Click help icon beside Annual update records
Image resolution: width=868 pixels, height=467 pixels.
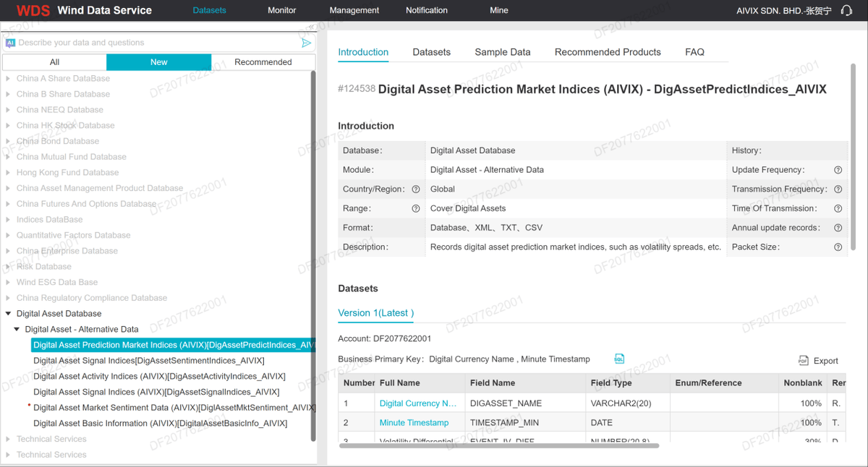pos(838,228)
